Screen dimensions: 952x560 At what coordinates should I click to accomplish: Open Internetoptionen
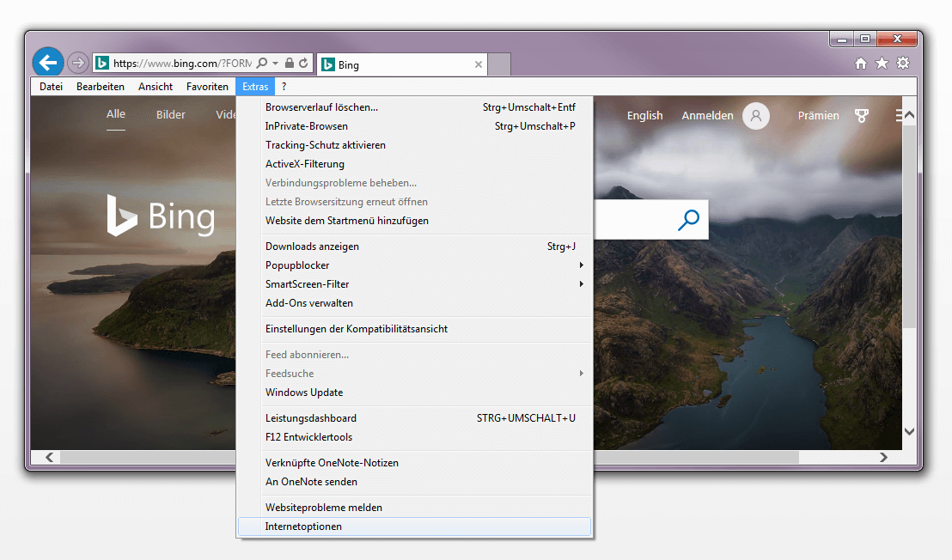tap(415, 527)
